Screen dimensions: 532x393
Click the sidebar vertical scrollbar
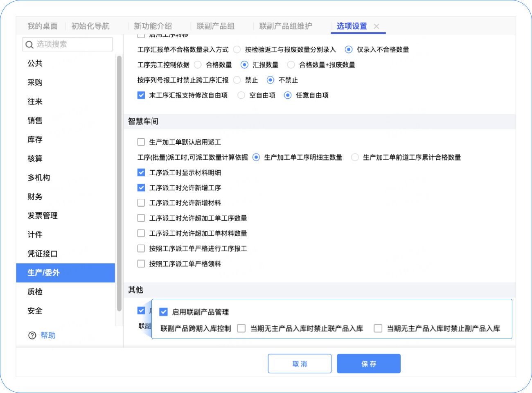coord(119,183)
